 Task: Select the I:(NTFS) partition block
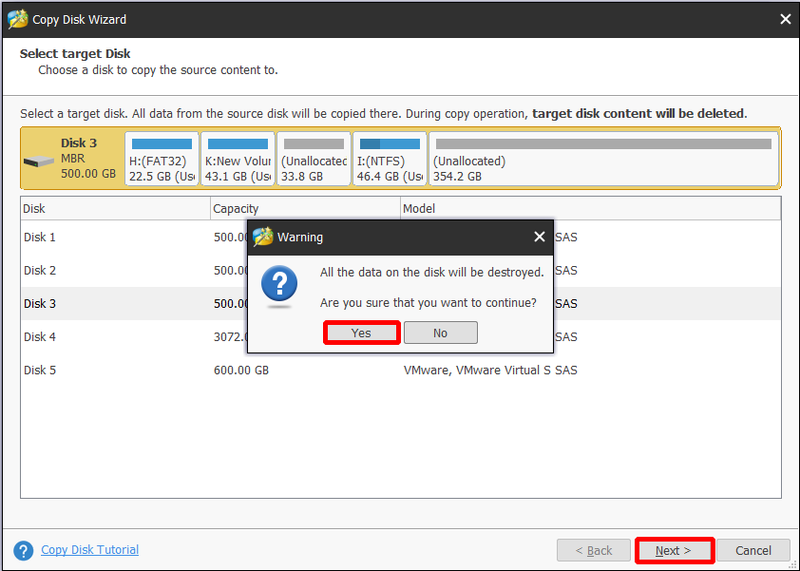point(390,158)
